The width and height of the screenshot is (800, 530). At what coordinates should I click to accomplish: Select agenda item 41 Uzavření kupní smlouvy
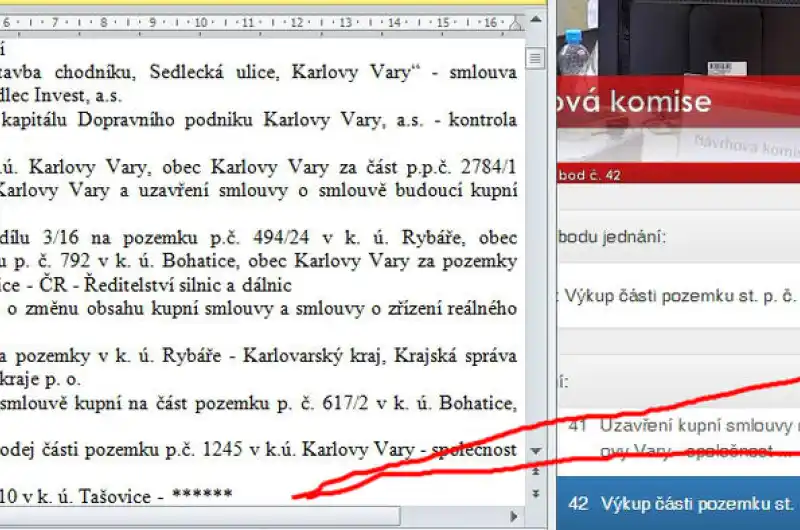tap(679, 439)
